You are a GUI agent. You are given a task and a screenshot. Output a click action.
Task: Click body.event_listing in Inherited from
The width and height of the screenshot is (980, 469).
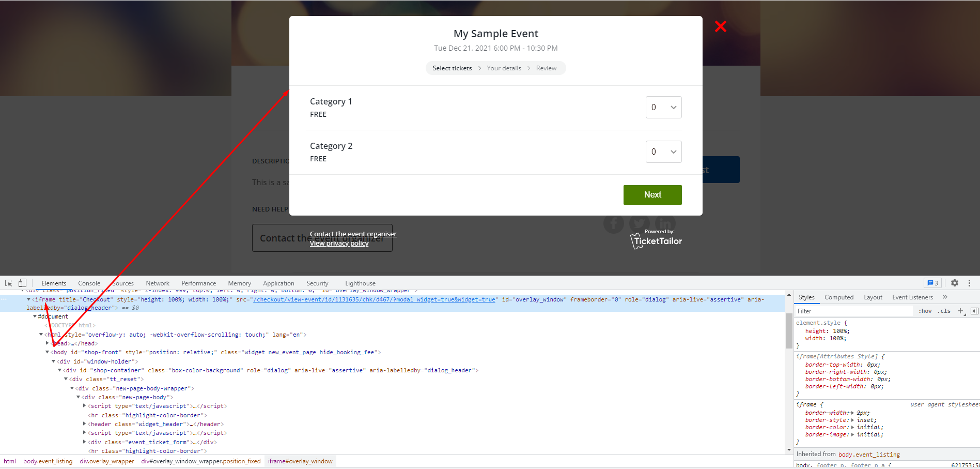click(869, 455)
